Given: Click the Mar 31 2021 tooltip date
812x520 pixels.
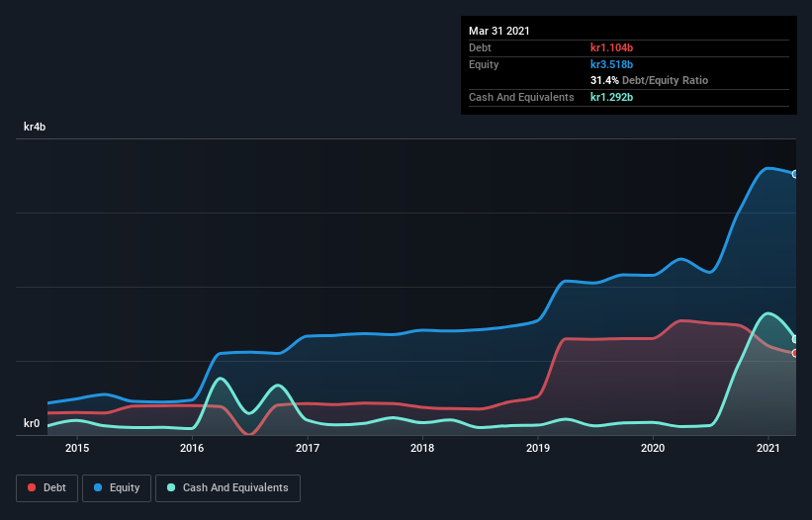Looking at the screenshot, I should tap(499, 31).
